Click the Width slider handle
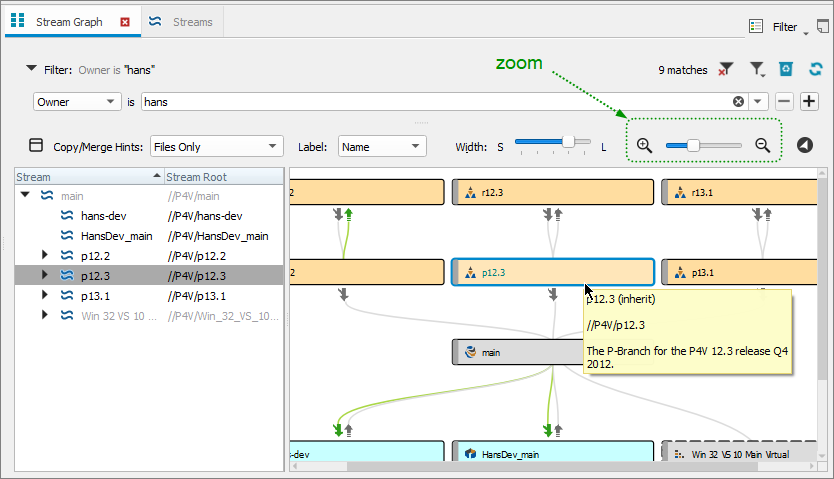 [x=569, y=143]
